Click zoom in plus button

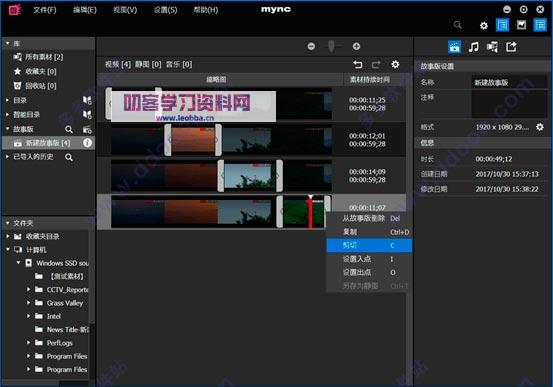[356, 46]
